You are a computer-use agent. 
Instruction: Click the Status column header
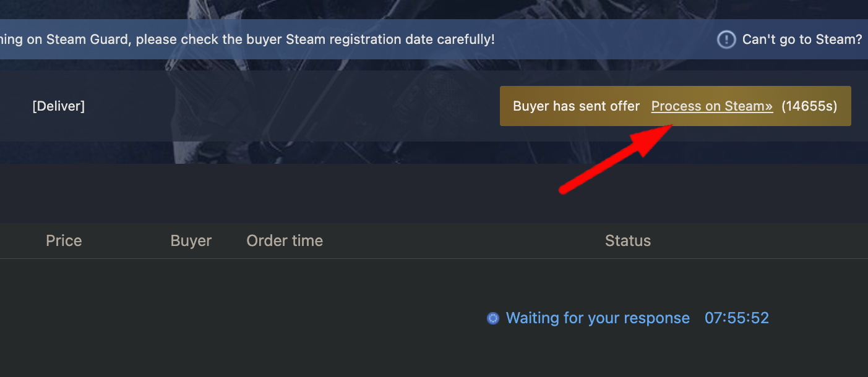(x=627, y=240)
